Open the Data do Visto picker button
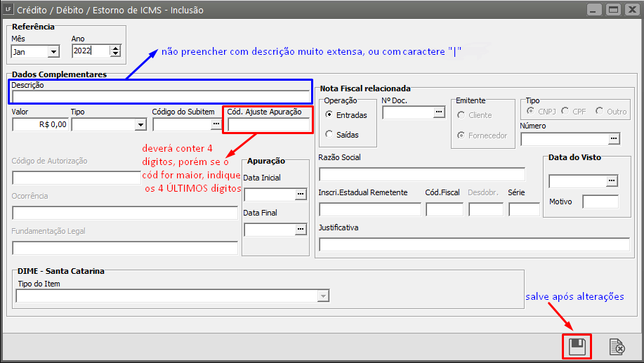644x363 pixels. [x=612, y=181]
